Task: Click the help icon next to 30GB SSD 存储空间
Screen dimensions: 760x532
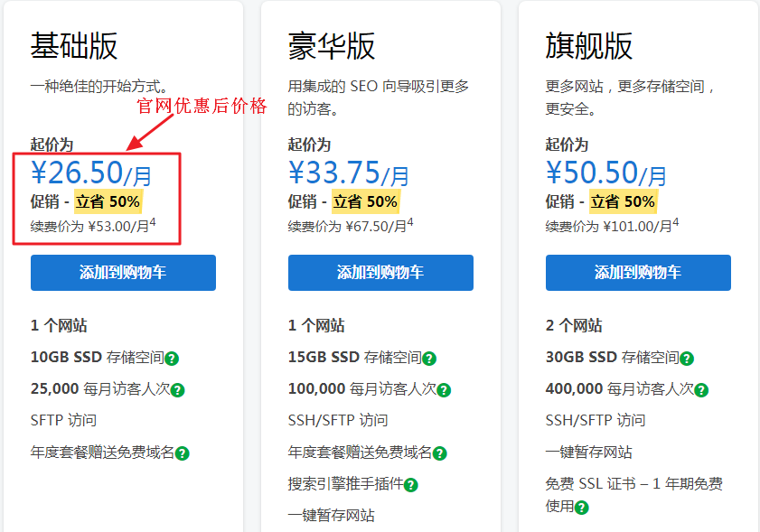Action: click(687, 359)
